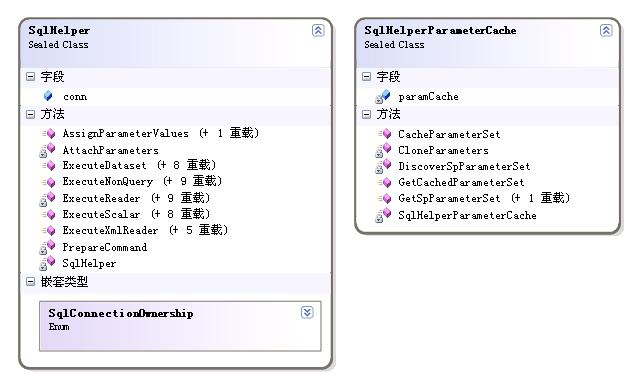
Task: Click 嵌套类型 header label
Action: point(64,282)
